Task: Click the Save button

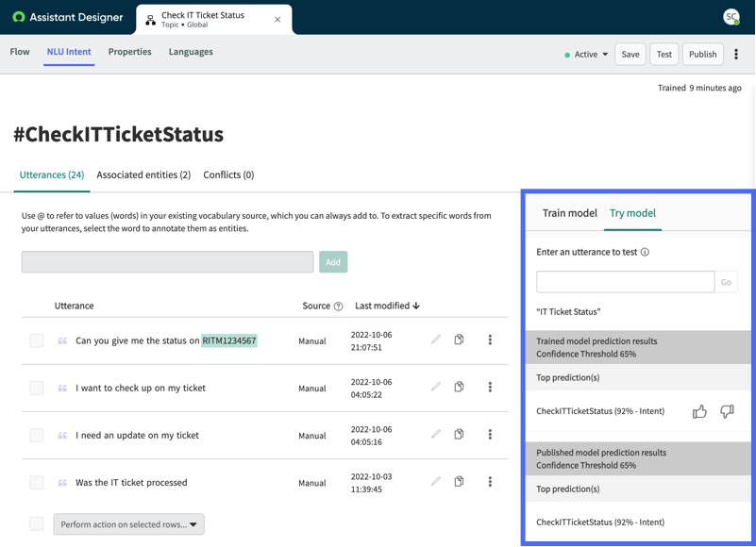Action: coord(630,55)
